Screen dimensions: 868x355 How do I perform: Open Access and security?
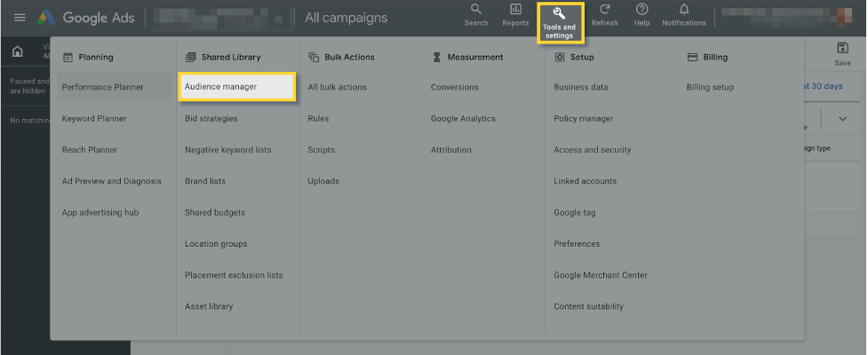pos(593,150)
